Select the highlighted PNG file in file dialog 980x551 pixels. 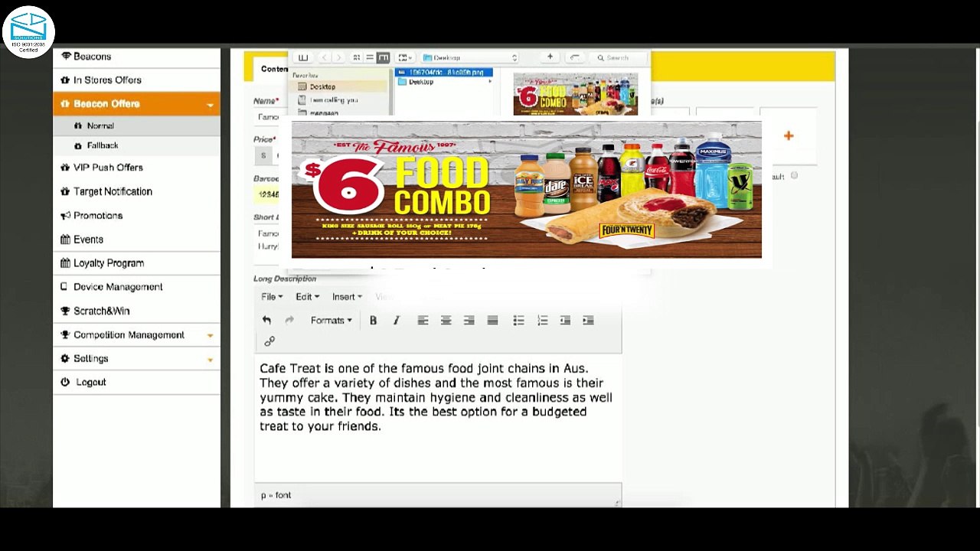pos(444,73)
